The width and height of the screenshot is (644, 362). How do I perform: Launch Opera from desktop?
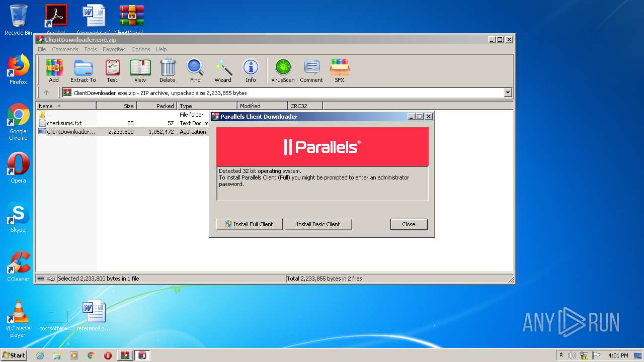(x=18, y=168)
